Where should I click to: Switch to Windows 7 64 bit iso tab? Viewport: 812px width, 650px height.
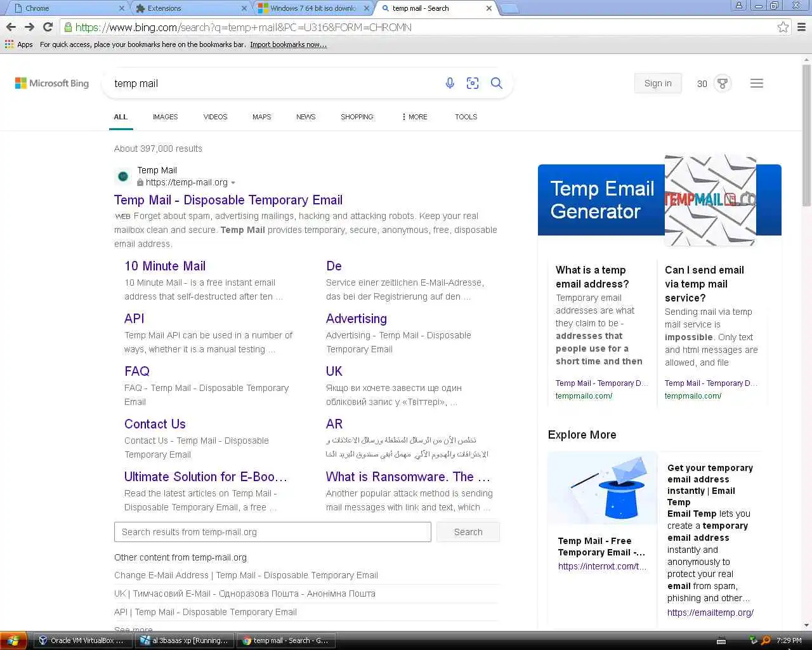(313, 8)
